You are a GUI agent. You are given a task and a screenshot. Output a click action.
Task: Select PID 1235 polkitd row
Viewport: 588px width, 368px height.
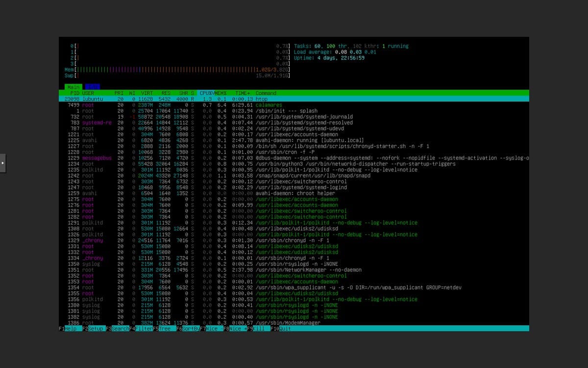tap(294, 169)
